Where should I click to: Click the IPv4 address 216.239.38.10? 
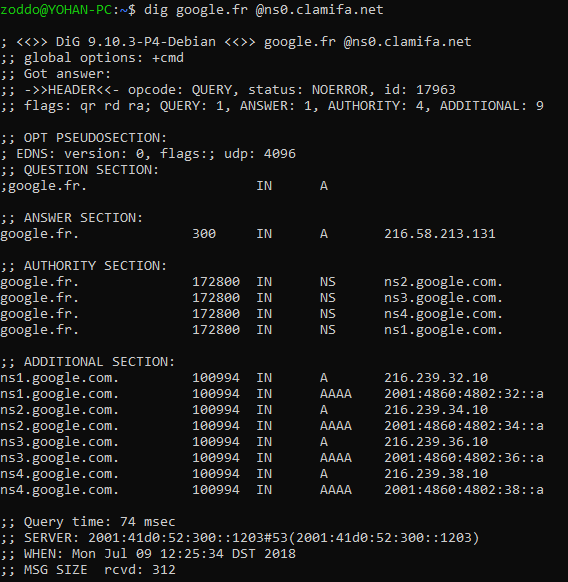pos(436,474)
